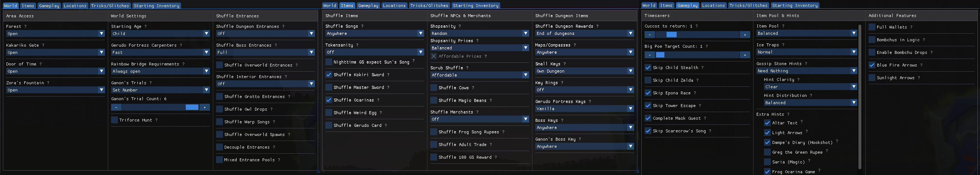This screenshot has width=980, height=175.
Task: Click the help question mark beside Forest
Action: tap(26, 27)
